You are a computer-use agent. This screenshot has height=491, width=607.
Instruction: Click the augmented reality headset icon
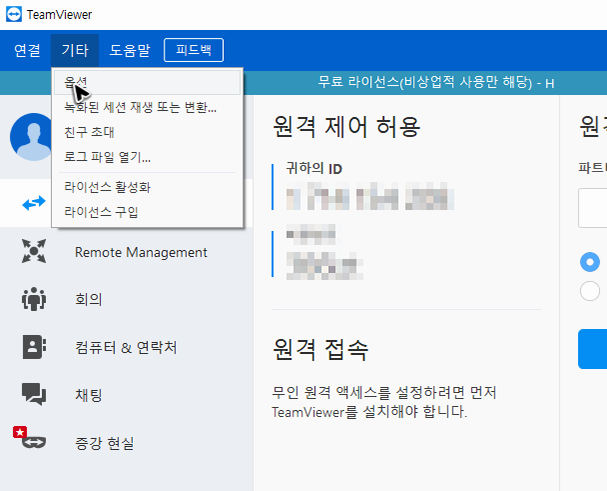[34, 442]
